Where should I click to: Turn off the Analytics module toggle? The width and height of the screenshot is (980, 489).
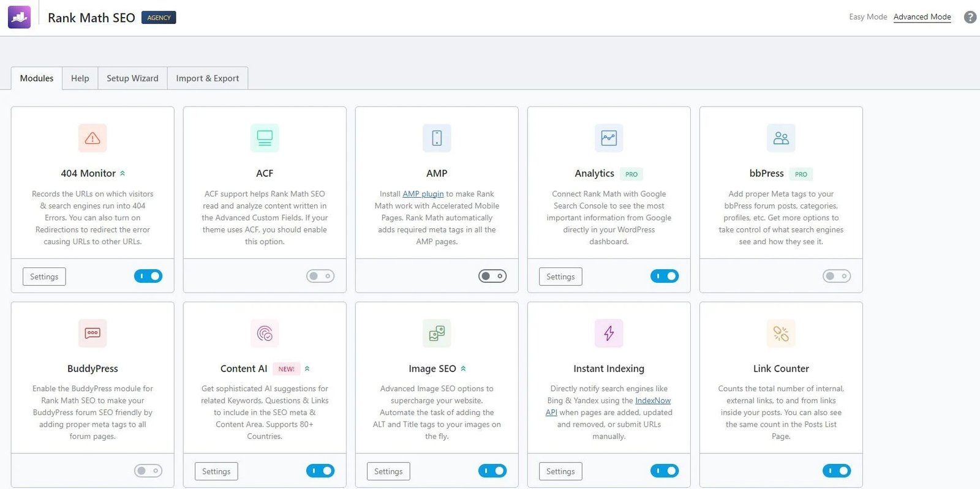[x=665, y=276]
